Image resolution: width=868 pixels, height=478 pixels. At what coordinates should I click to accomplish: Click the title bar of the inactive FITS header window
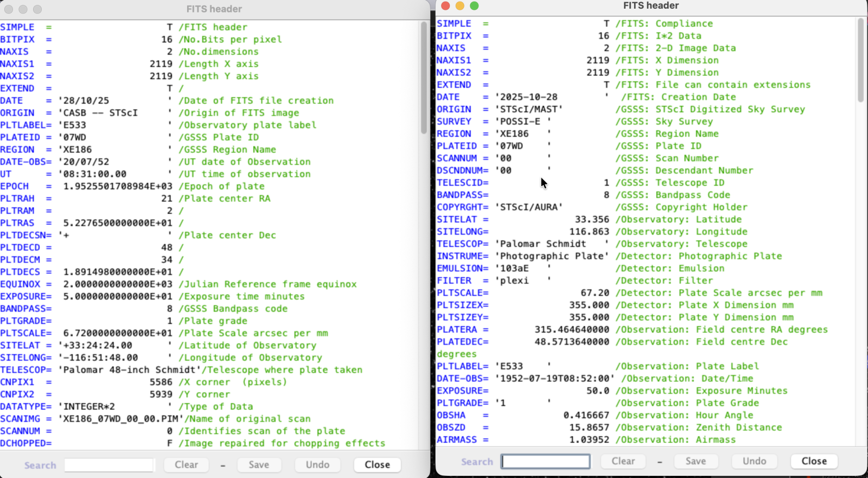click(214, 9)
